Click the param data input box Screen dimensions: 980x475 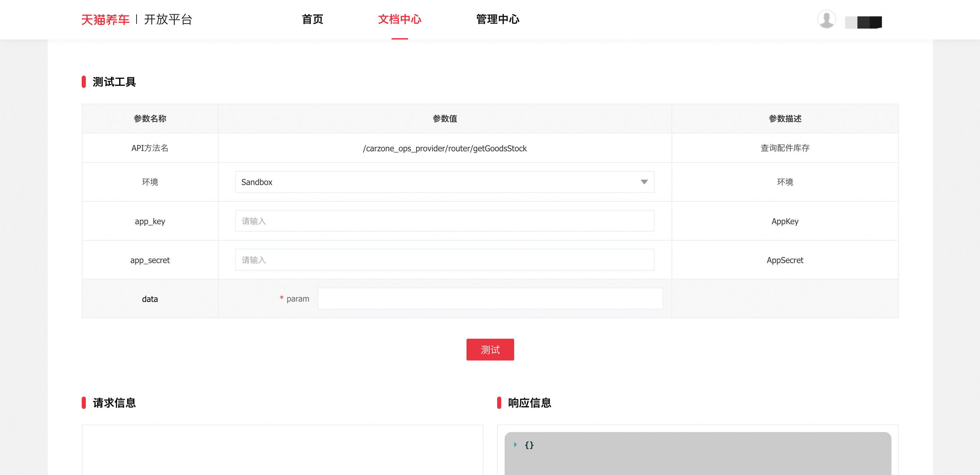[490, 299]
